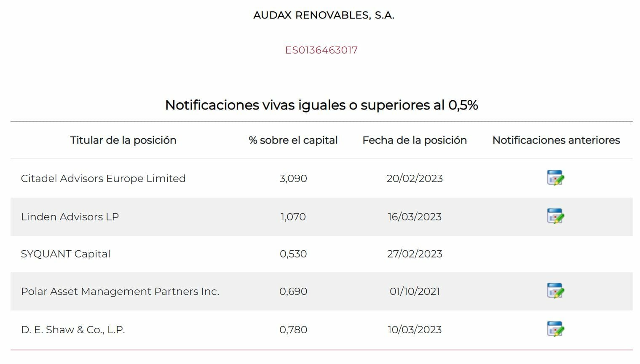
Task: Click D. E. Shaw & Co., L.P. name
Action: (73, 330)
